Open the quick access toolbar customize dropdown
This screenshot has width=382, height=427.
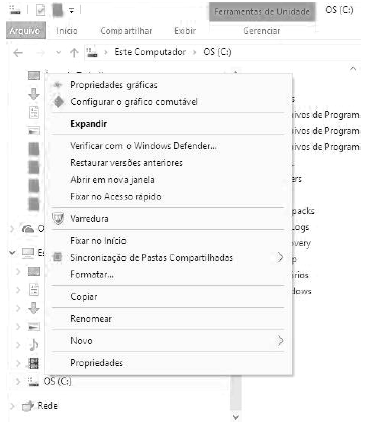coord(71,11)
